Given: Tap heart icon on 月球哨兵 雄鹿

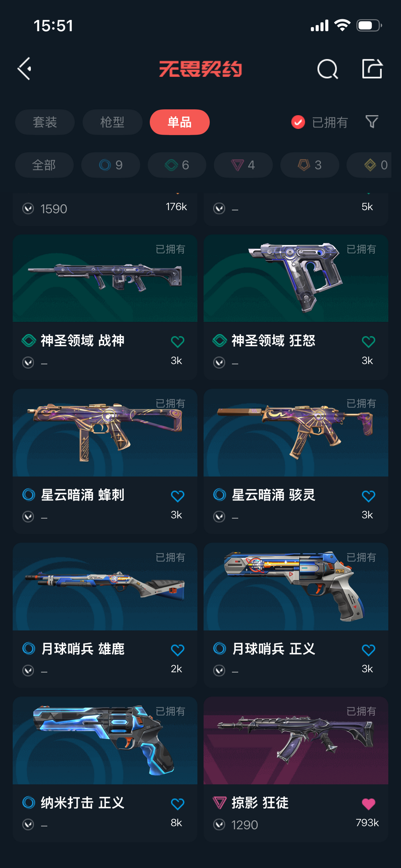Looking at the screenshot, I should coord(177,650).
